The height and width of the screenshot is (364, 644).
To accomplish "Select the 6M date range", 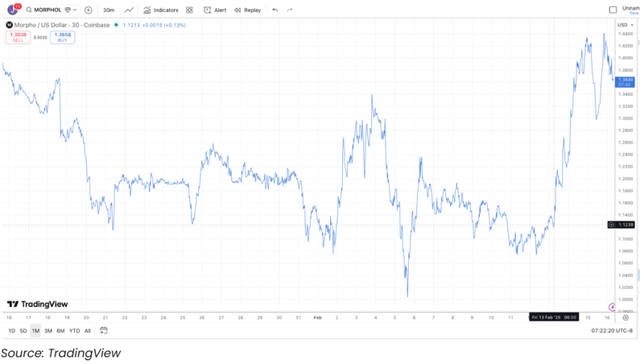I will [61, 331].
